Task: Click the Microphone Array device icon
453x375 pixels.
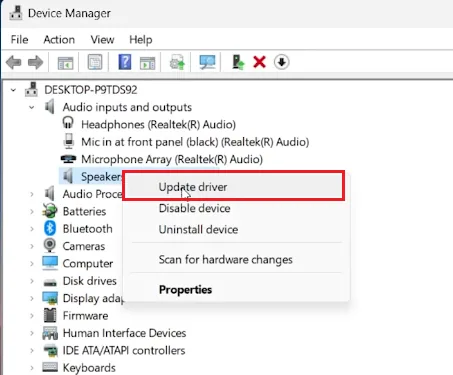Action: click(x=68, y=159)
